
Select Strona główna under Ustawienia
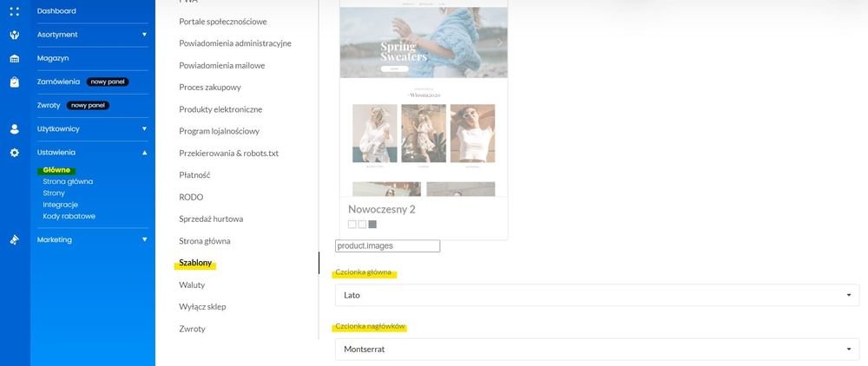point(68,181)
